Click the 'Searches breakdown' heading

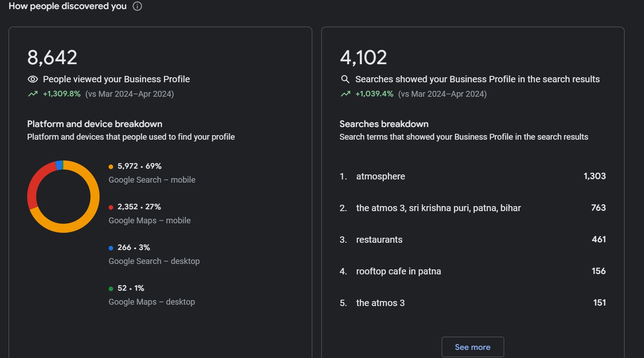point(384,124)
